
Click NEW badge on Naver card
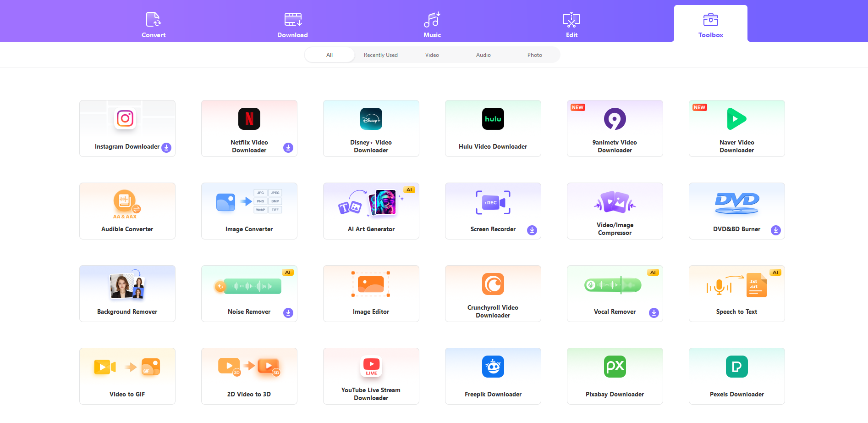pos(700,107)
